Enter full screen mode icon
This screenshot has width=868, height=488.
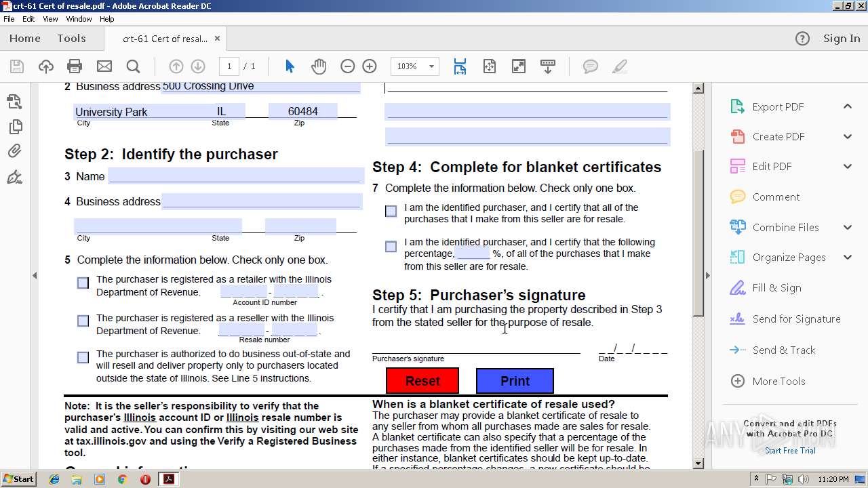point(518,66)
